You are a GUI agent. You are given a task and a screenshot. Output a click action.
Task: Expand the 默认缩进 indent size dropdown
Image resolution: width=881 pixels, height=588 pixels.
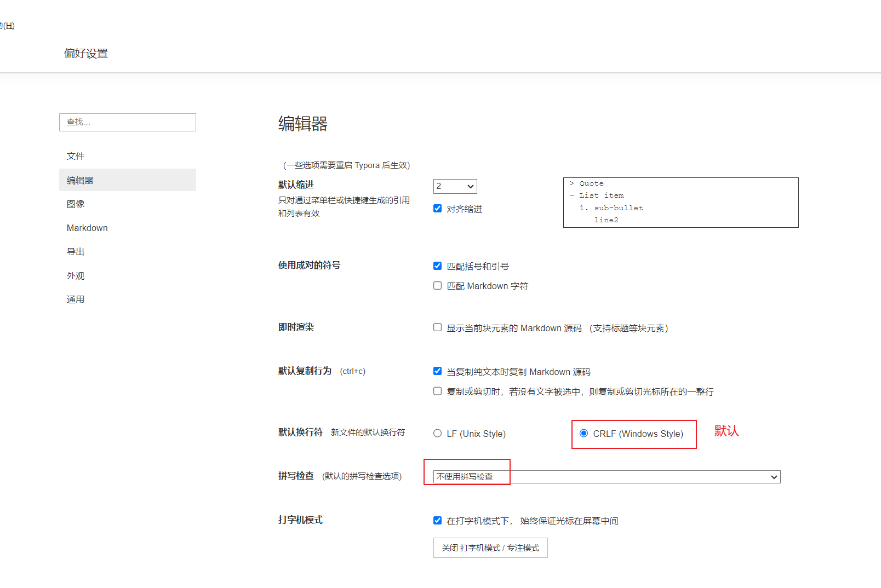click(455, 186)
